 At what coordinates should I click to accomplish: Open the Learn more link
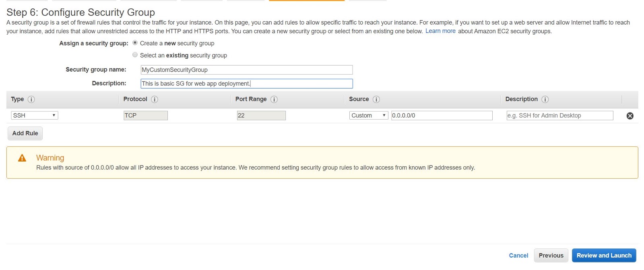[440, 31]
